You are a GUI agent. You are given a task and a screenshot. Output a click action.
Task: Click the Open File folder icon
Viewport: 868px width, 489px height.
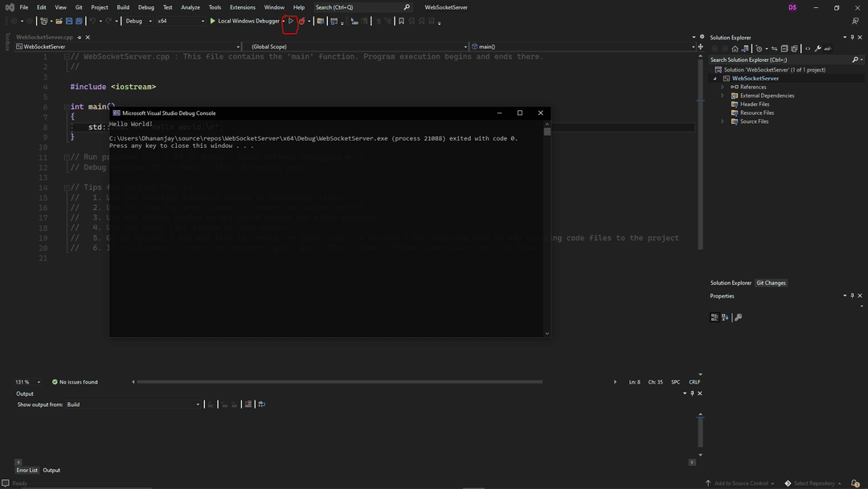coord(59,21)
